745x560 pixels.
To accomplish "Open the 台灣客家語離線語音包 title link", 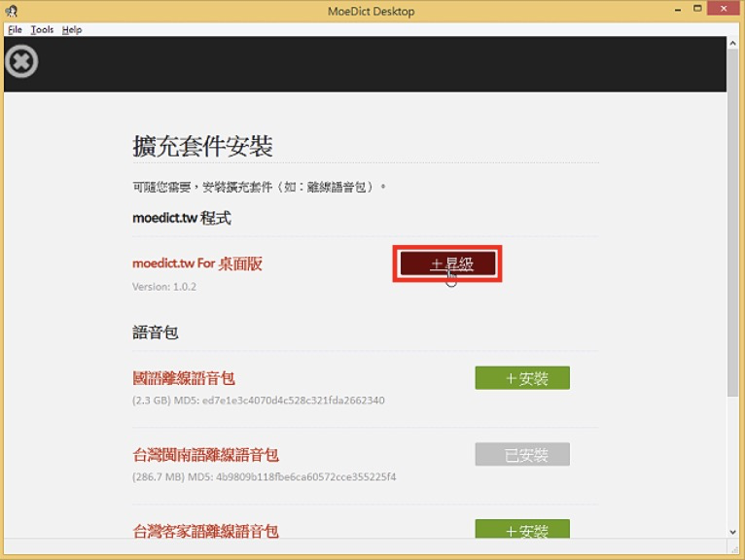I will (205, 531).
